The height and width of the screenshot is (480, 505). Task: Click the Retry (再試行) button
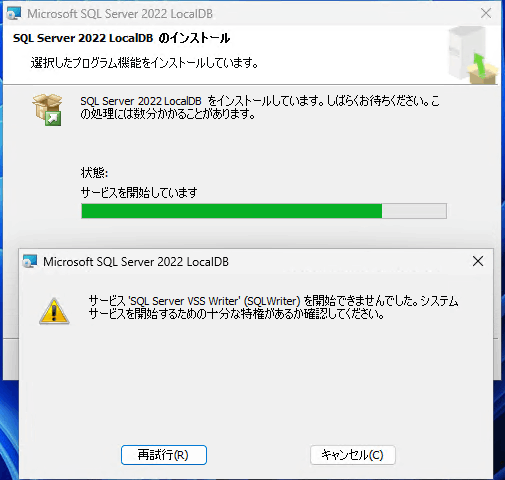(164, 455)
